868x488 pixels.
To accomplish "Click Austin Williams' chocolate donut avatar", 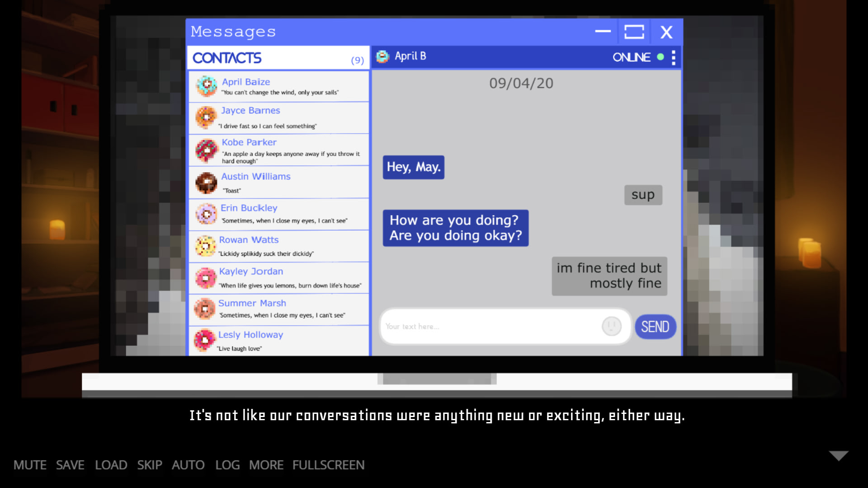I will point(206,183).
